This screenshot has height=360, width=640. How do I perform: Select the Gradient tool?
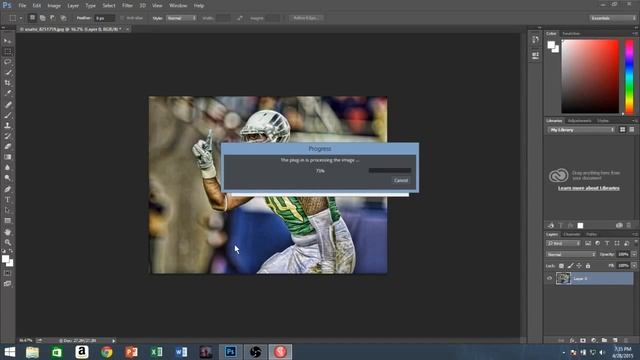click(x=7, y=157)
